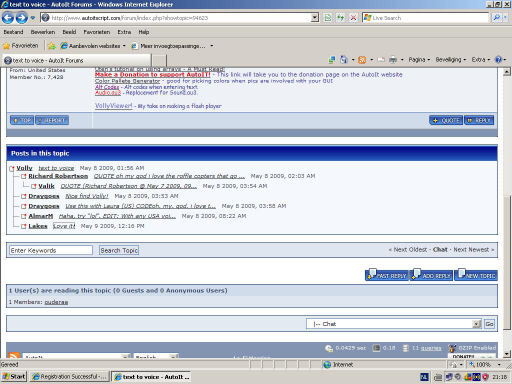Refresh the page using the green arrows icon
This screenshot has height=384, width=512.
coord(340,18)
